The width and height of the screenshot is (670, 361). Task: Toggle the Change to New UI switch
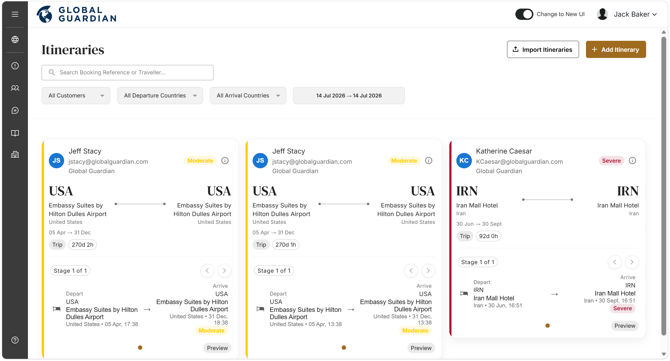coord(524,14)
